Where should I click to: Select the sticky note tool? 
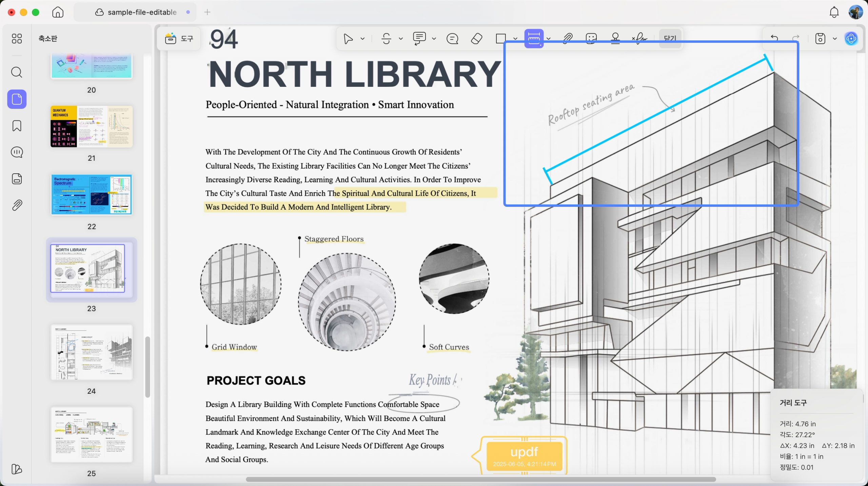(452, 39)
